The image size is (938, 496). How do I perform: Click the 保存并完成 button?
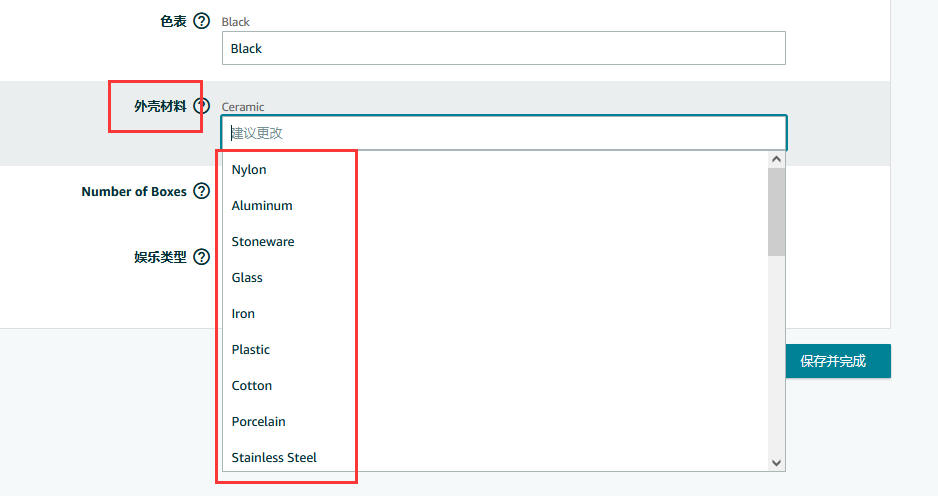(x=832, y=361)
